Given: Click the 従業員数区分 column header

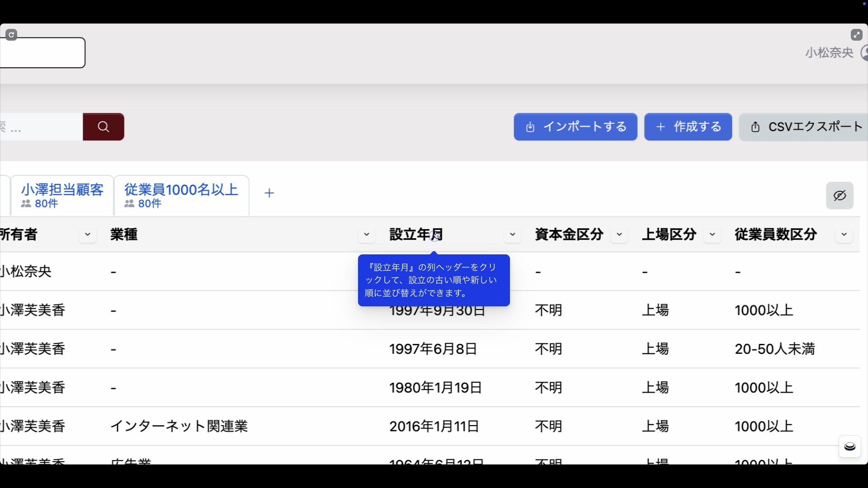Looking at the screenshot, I should [776, 235].
